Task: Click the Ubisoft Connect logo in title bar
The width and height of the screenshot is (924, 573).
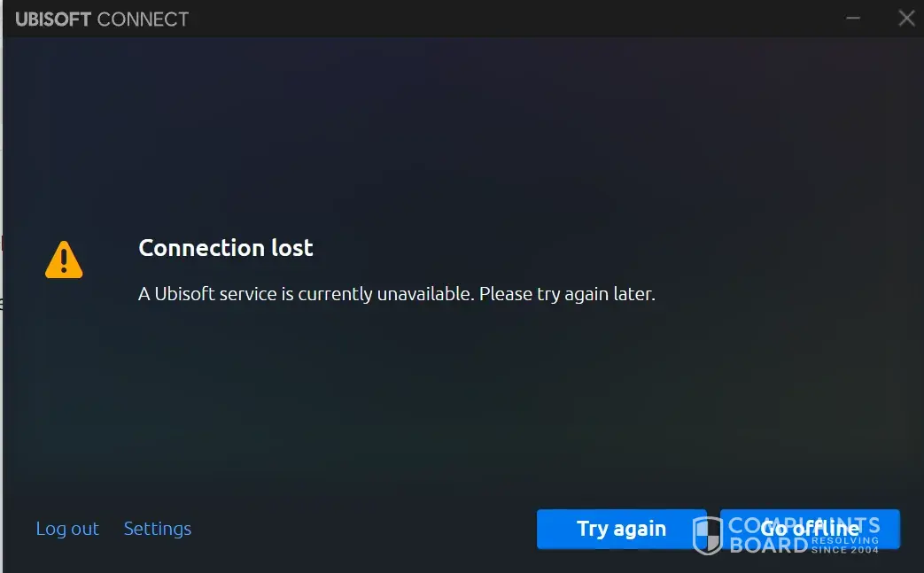Action: tap(102, 19)
